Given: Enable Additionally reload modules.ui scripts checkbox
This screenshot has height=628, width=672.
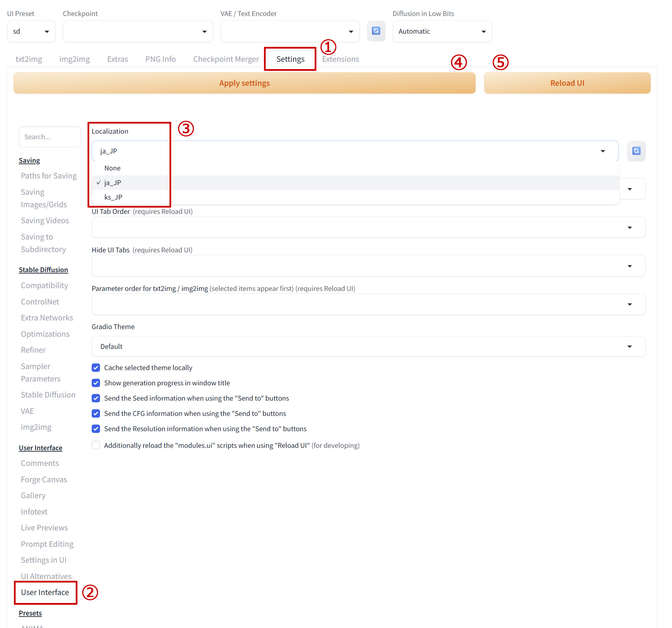Looking at the screenshot, I should (x=96, y=445).
